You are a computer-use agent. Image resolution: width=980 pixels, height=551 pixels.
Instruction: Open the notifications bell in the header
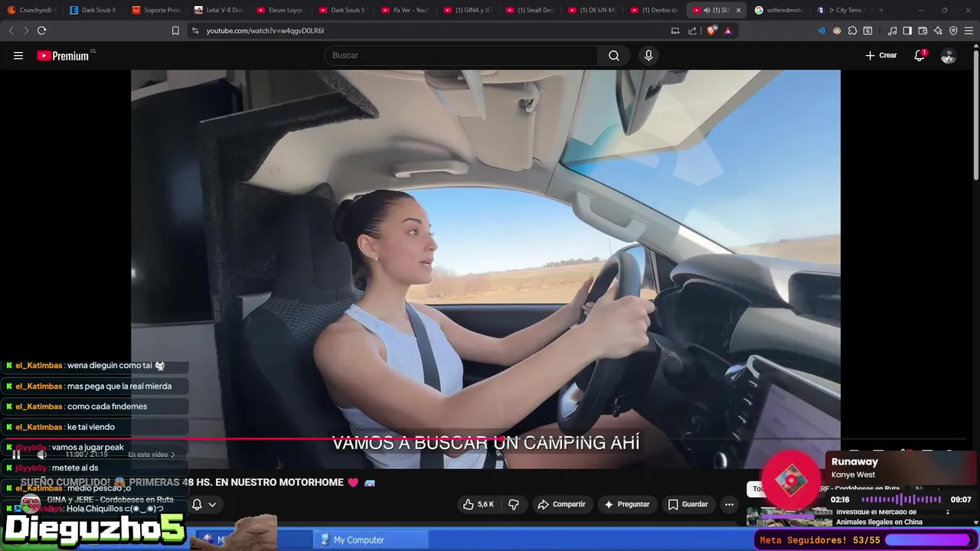coord(920,56)
